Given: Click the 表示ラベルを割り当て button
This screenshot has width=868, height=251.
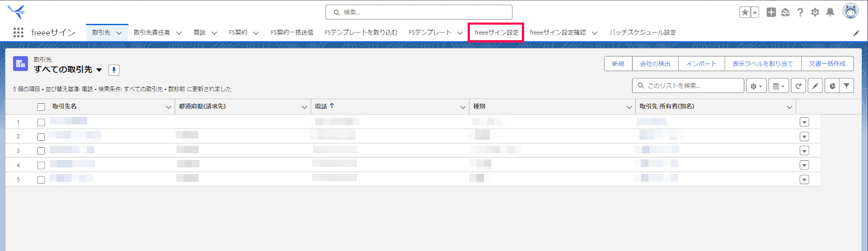Looking at the screenshot, I should [763, 64].
